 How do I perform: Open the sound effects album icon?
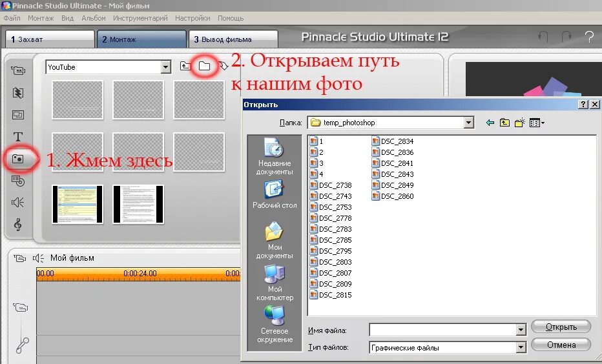(18, 202)
